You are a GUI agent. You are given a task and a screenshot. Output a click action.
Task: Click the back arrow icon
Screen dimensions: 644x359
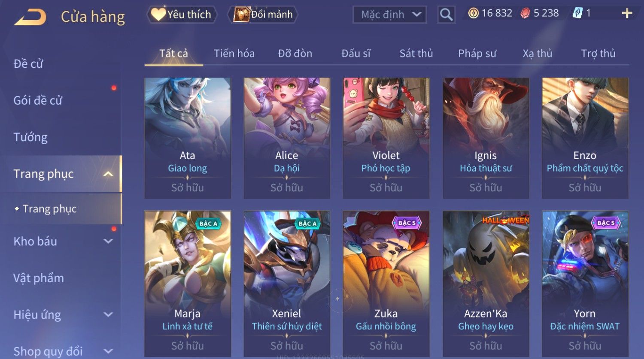click(x=30, y=17)
